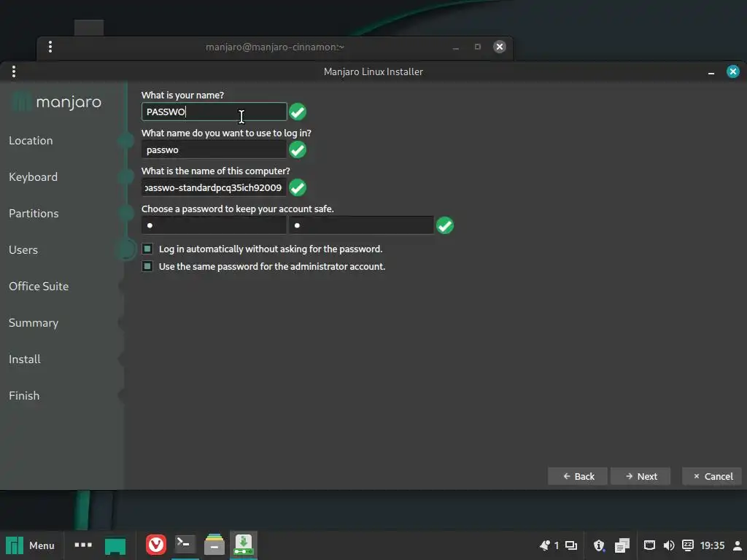Viewport: 747px width, 560px height.
Task: Proceed with the Next button
Action: (x=640, y=476)
